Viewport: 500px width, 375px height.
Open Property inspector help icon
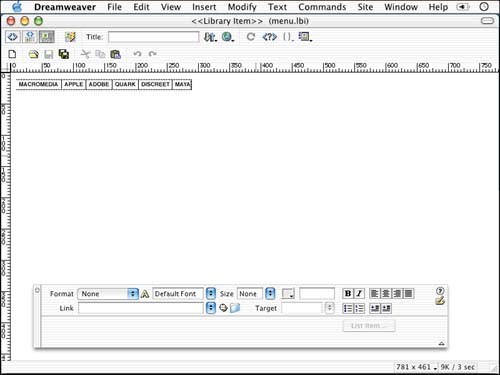coord(440,291)
